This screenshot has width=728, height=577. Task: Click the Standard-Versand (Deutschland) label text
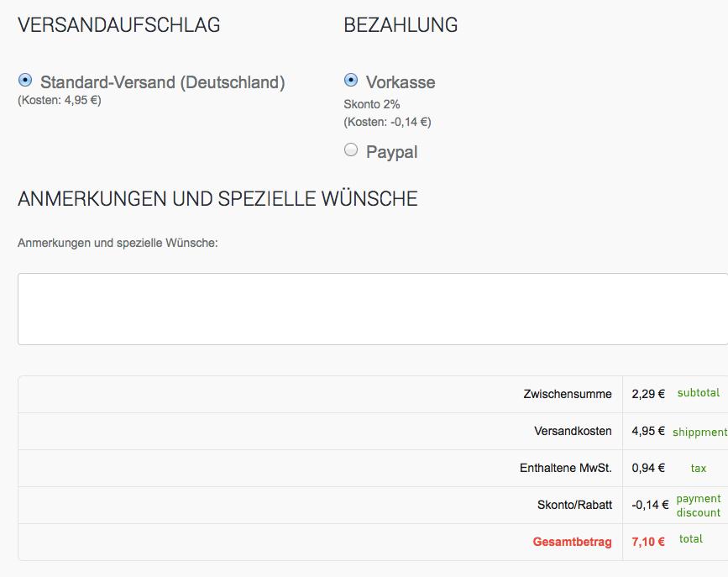click(x=162, y=82)
